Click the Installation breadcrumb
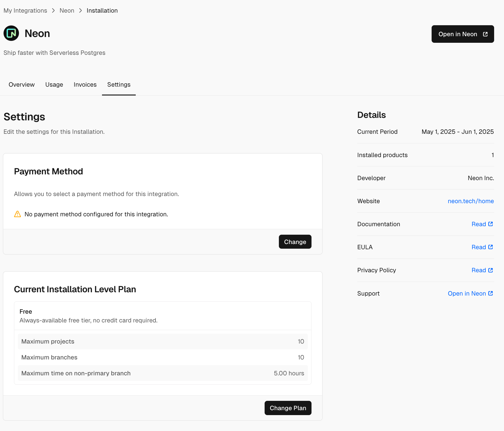This screenshot has width=504, height=431. click(x=102, y=10)
